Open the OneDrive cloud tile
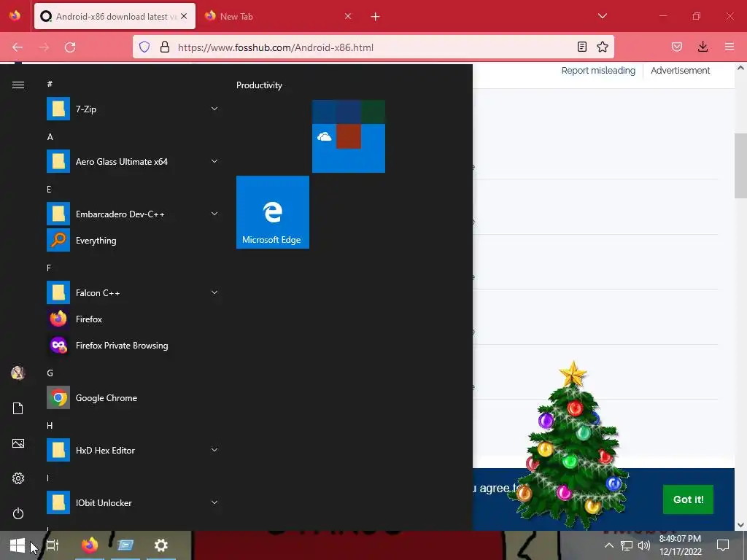The image size is (747, 560). pos(324,136)
